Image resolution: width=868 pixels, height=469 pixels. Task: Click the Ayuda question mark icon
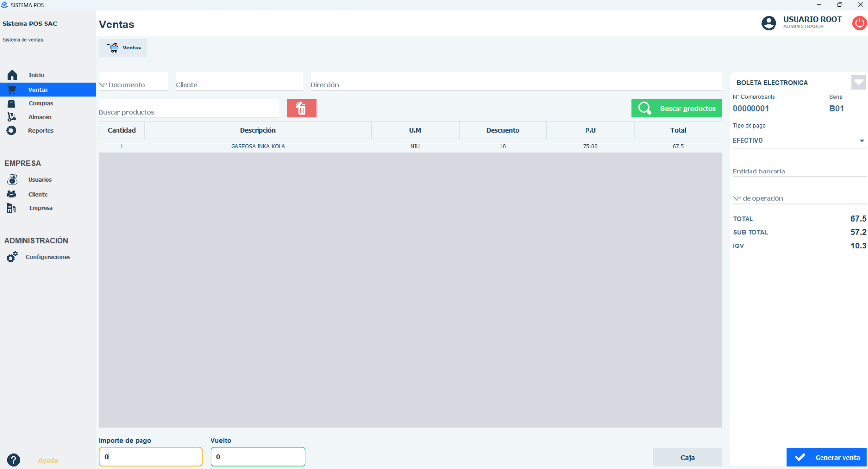14,460
